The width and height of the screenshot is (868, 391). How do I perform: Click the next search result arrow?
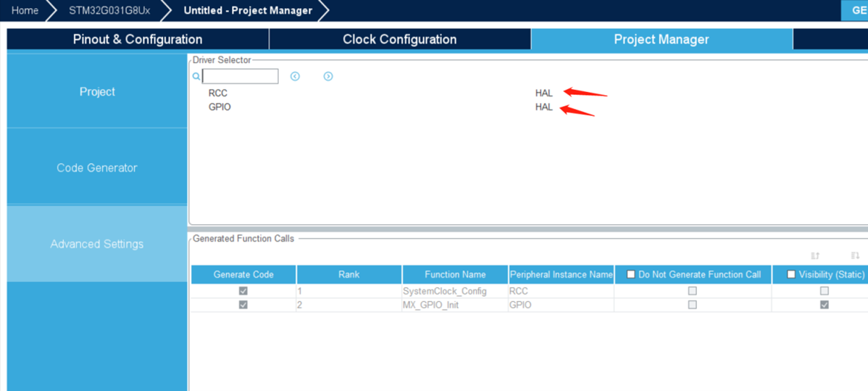328,76
